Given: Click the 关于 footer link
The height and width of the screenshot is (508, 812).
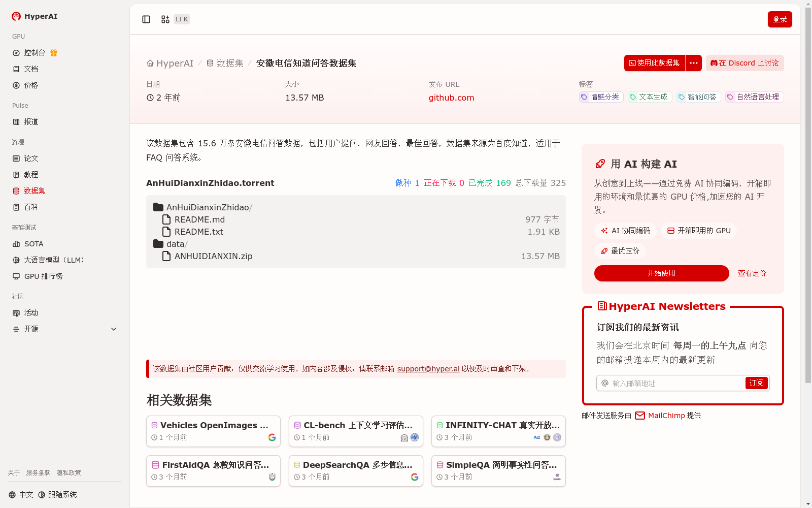Looking at the screenshot, I should (x=14, y=473).
